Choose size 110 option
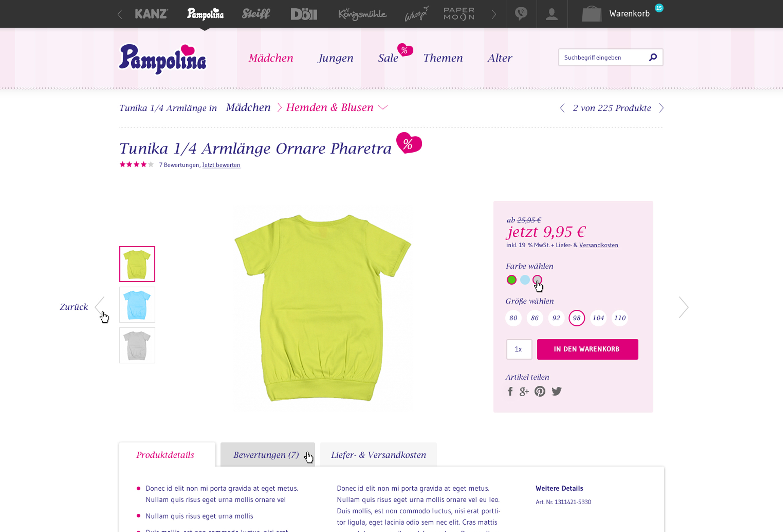Image resolution: width=783 pixels, height=532 pixels. point(620,318)
